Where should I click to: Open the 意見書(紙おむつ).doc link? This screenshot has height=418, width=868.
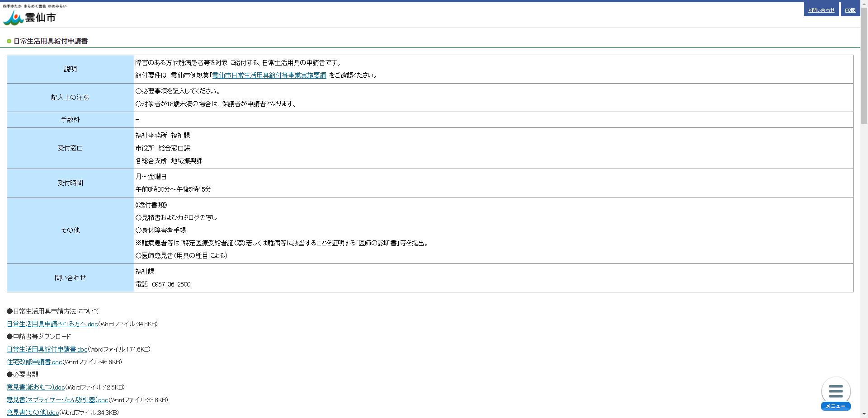[36, 387]
